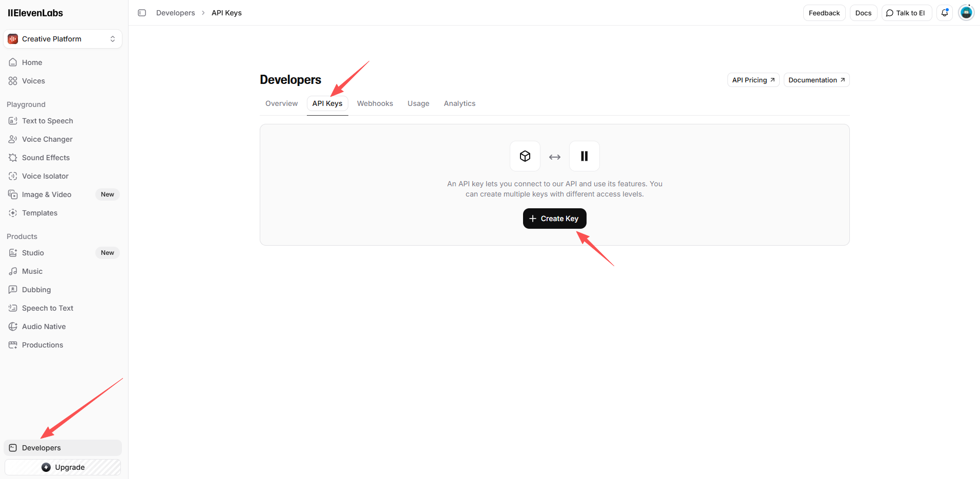Click the Upgrade button
The width and height of the screenshot is (980, 479).
click(63, 467)
